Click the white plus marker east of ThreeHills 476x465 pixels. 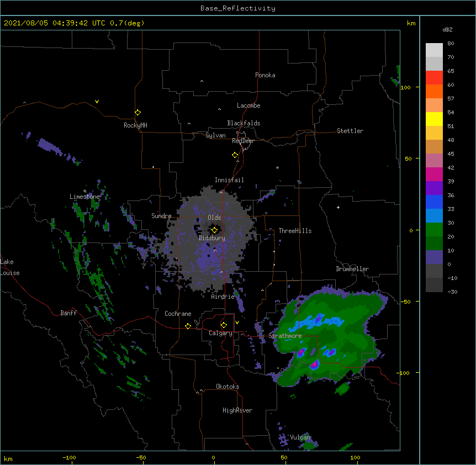pyautogui.click(x=338, y=207)
